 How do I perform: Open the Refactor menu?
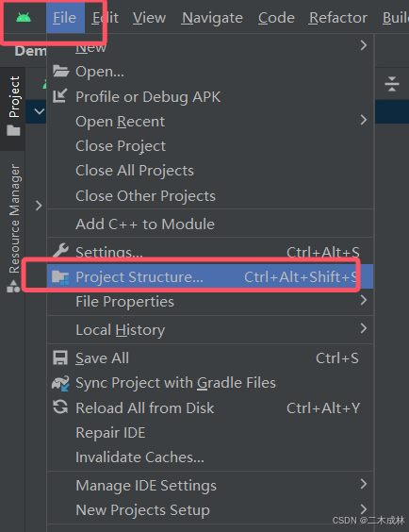click(337, 18)
